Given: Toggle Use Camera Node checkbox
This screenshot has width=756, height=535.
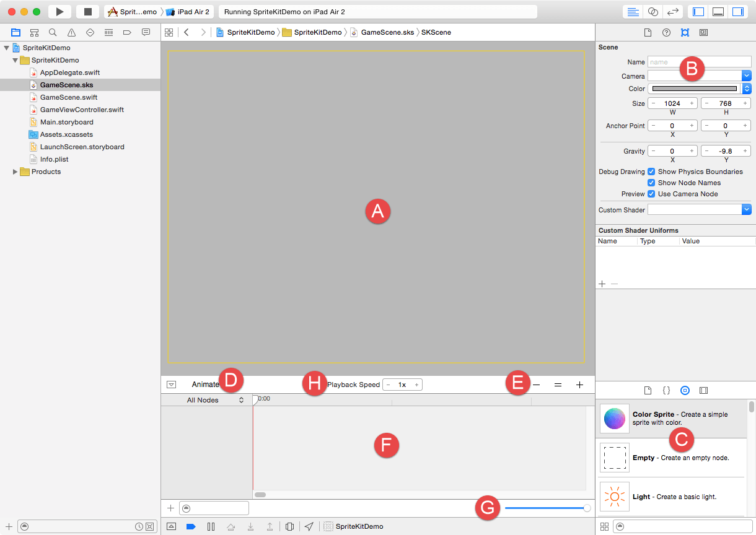Looking at the screenshot, I should [x=651, y=194].
